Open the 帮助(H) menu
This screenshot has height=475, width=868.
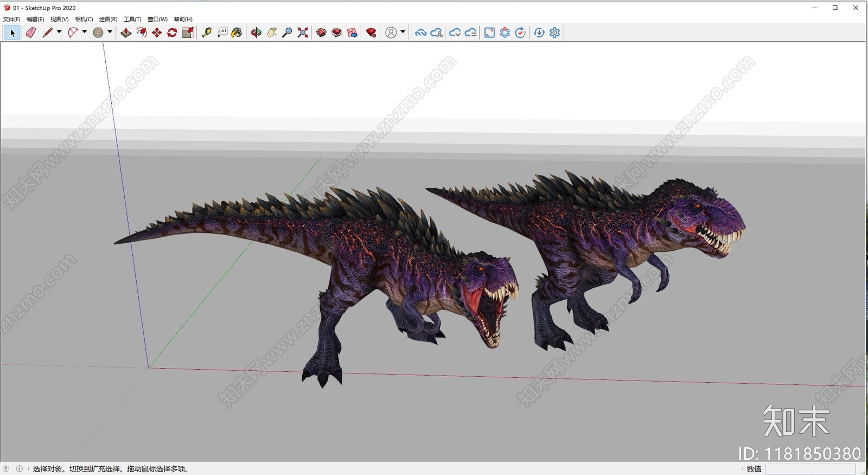point(183,19)
